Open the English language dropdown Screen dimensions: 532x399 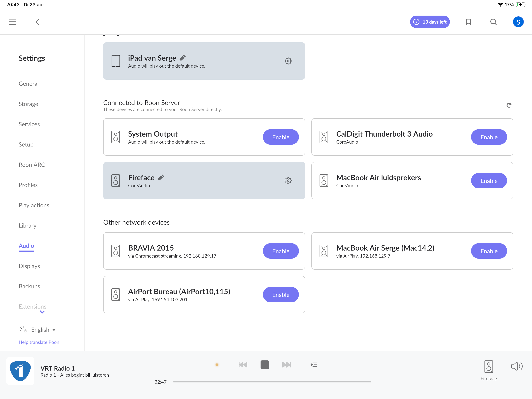tap(43, 330)
